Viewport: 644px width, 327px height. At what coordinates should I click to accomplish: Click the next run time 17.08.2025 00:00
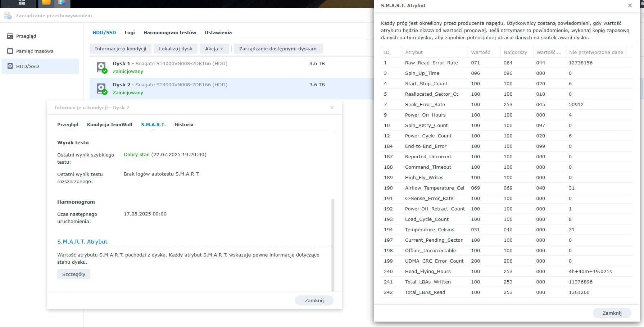(x=145, y=214)
